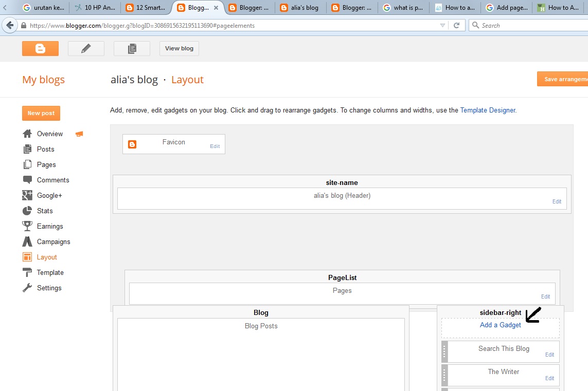
Task: Click the Earnings trophy icon
Action: (27, 226)
